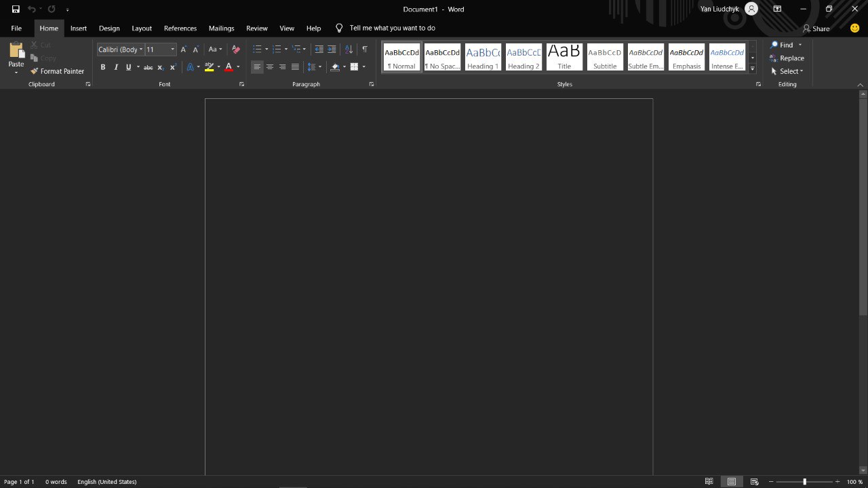Toggle Strikethrough formatting

pos(148,67)
